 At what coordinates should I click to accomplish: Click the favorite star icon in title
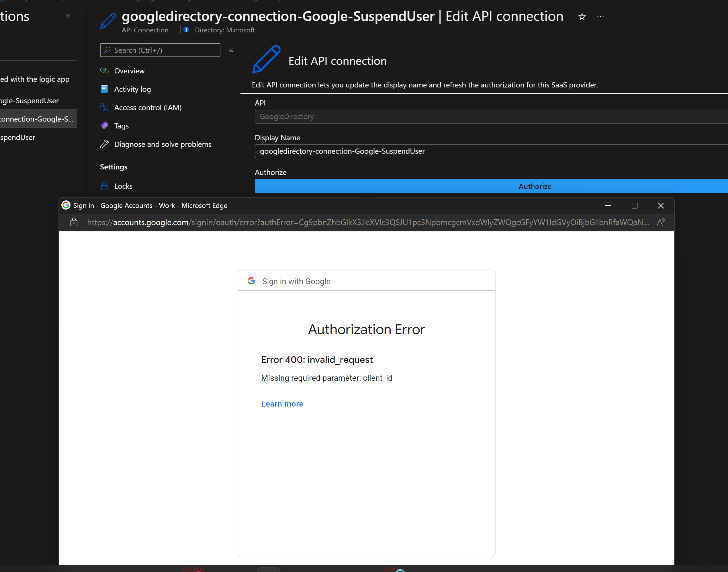pyautogui.click(x=582, y=16)
